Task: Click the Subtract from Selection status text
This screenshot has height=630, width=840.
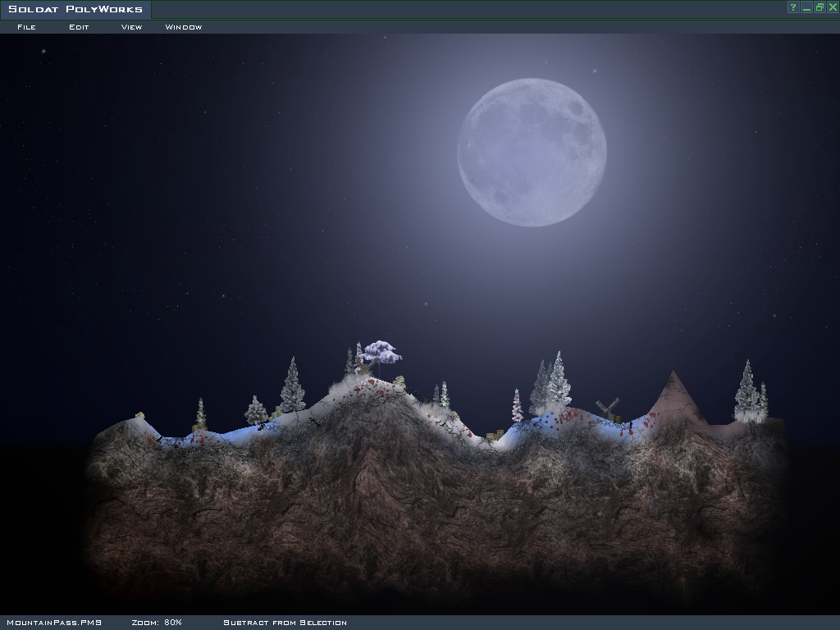Action: 285,623
